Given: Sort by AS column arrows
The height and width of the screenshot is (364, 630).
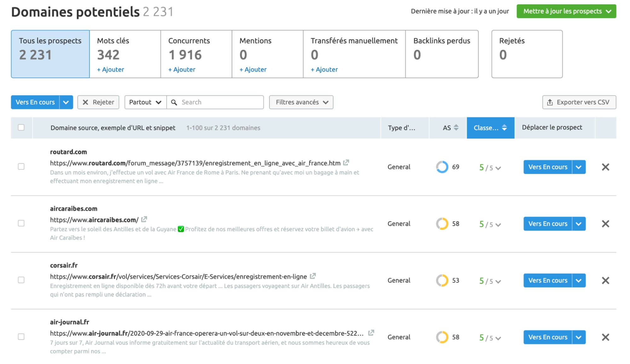Looking at the screenshot, I should click(x=456, y=128).
